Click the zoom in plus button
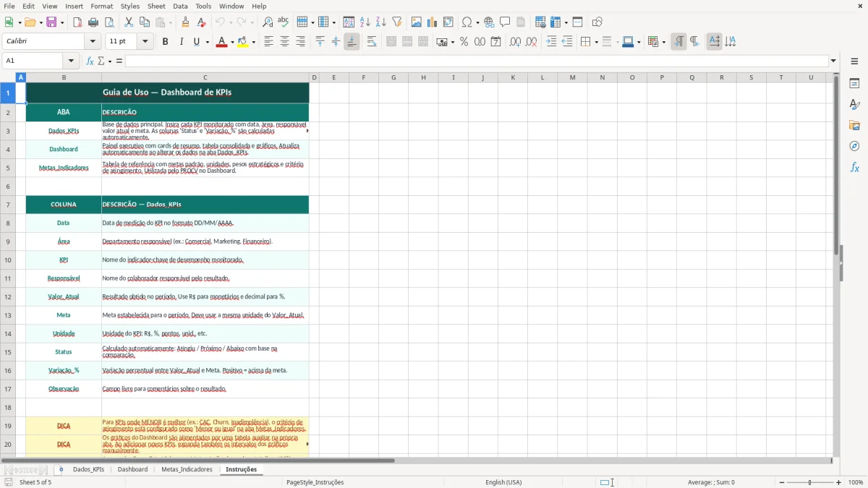Screen dimensions: 868x488 [x=839, y=482]
